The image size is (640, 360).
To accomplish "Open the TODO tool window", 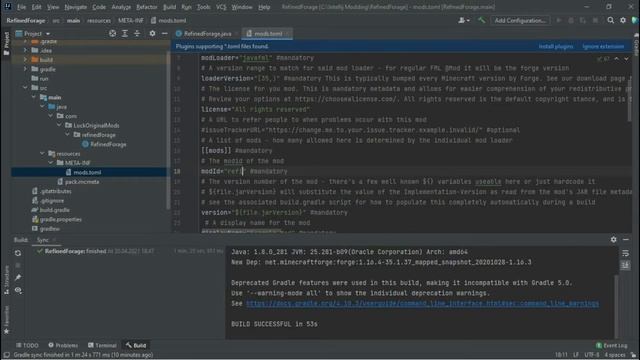I will pos(27,345).
